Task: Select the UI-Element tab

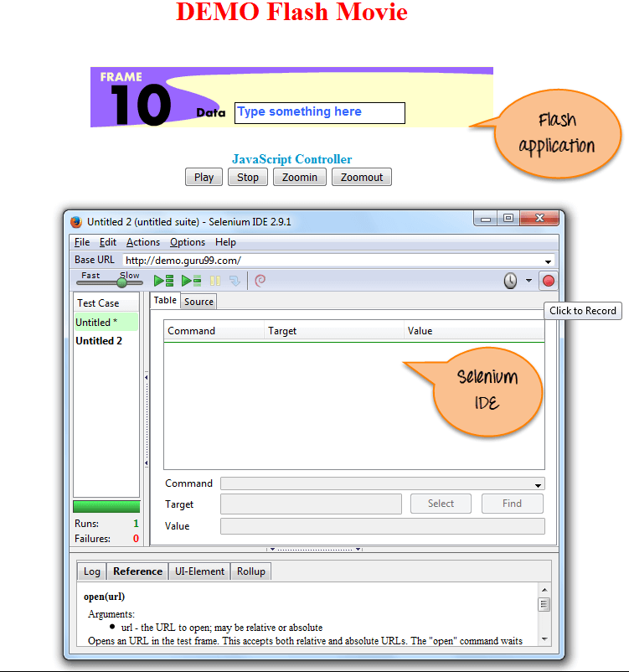Action: [x=199, y=571]
